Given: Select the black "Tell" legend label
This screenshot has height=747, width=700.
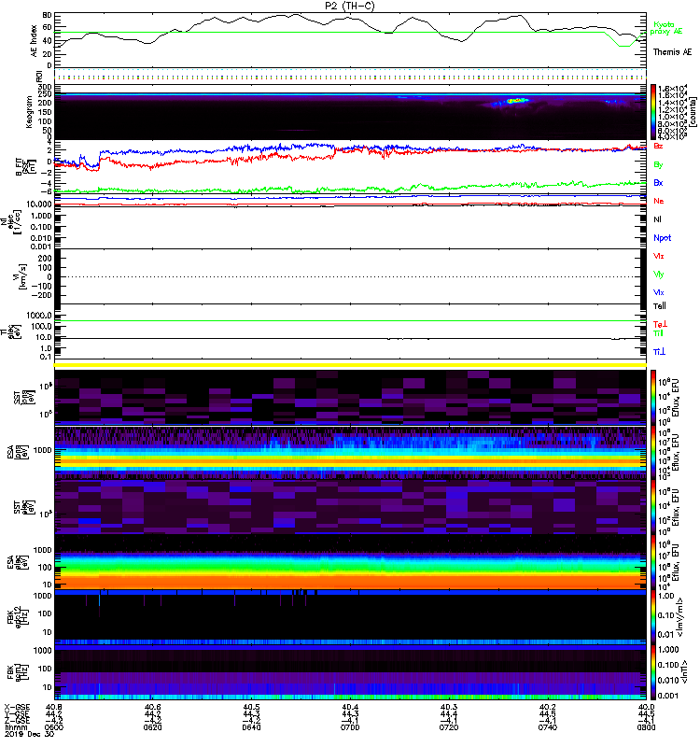Looking at the screenshot, I should [659, 306].
